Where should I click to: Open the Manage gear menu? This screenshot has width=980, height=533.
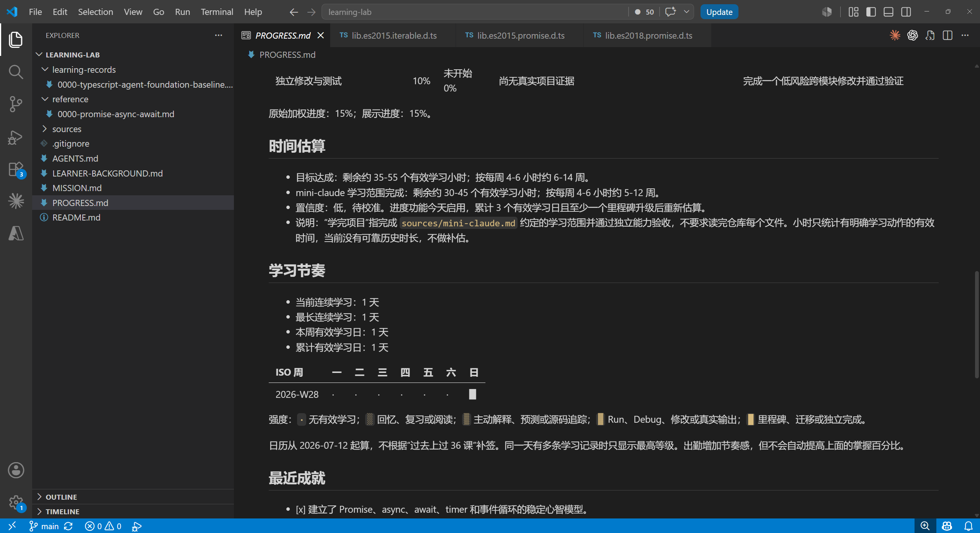tap(16, 502)
